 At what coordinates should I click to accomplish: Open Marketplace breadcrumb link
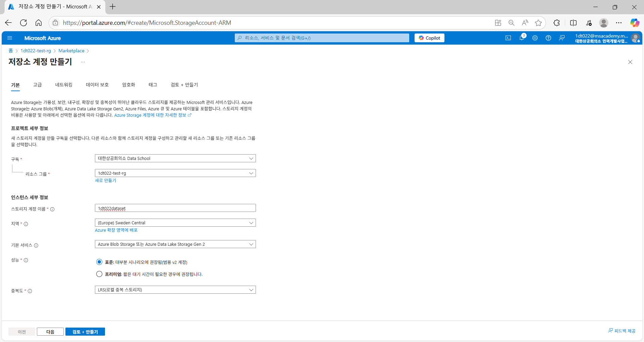(x=71, y=51)
